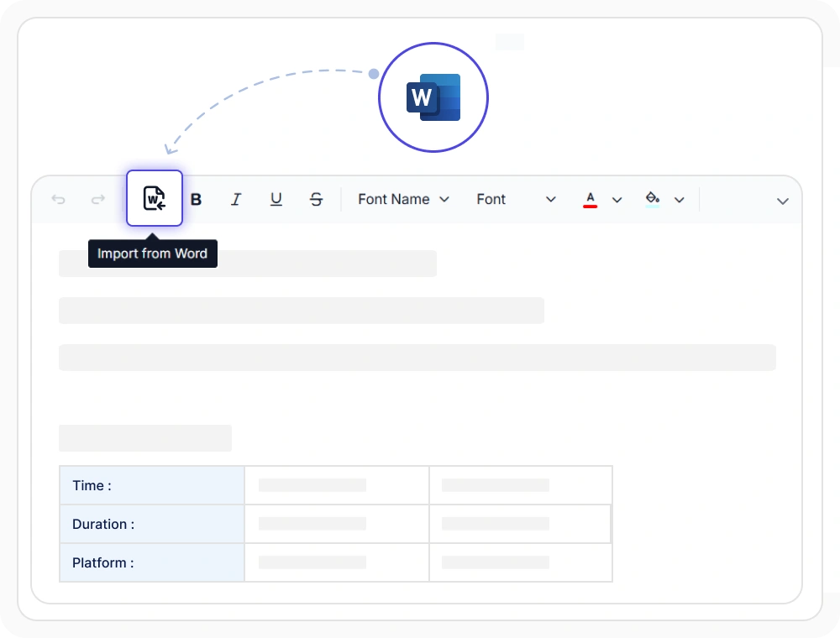This screenshot has height=638, width=840.
Task: Open the Font Name dropdown
Action: pyautogui.click(x=403, y=200)
